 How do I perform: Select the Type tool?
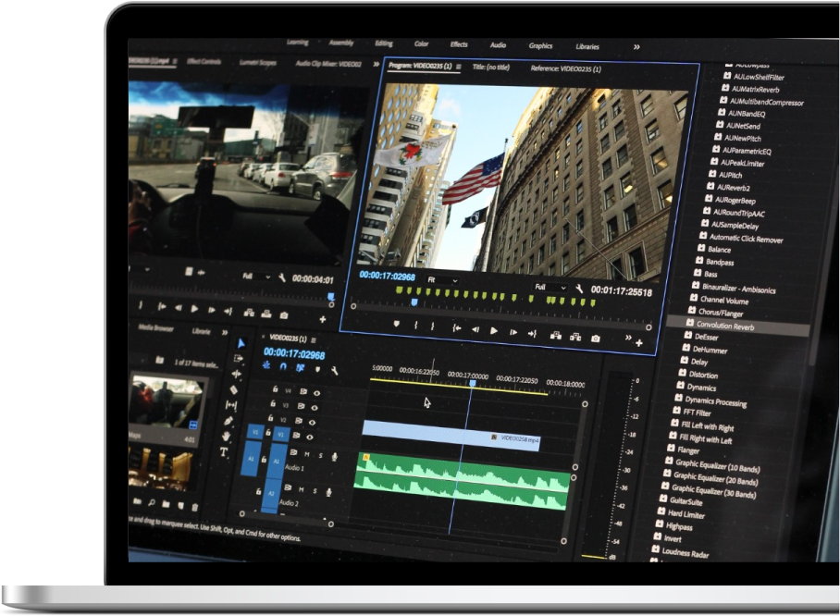(224, 452)
